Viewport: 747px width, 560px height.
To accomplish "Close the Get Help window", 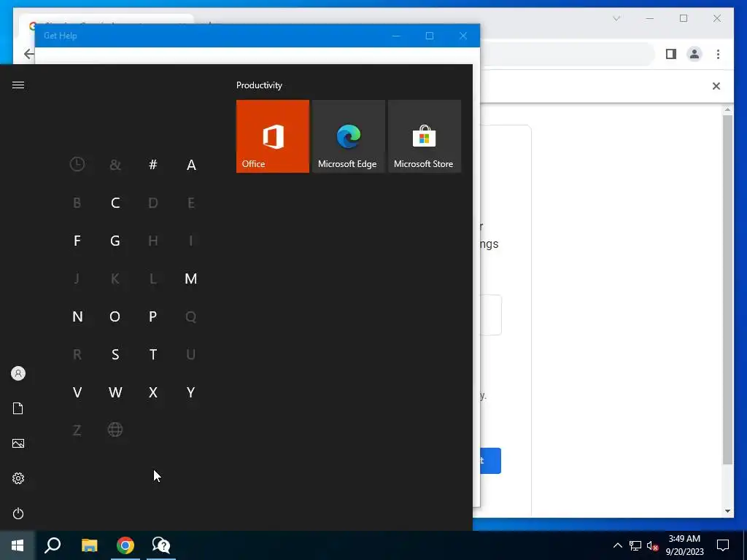I will click(463, 36).
